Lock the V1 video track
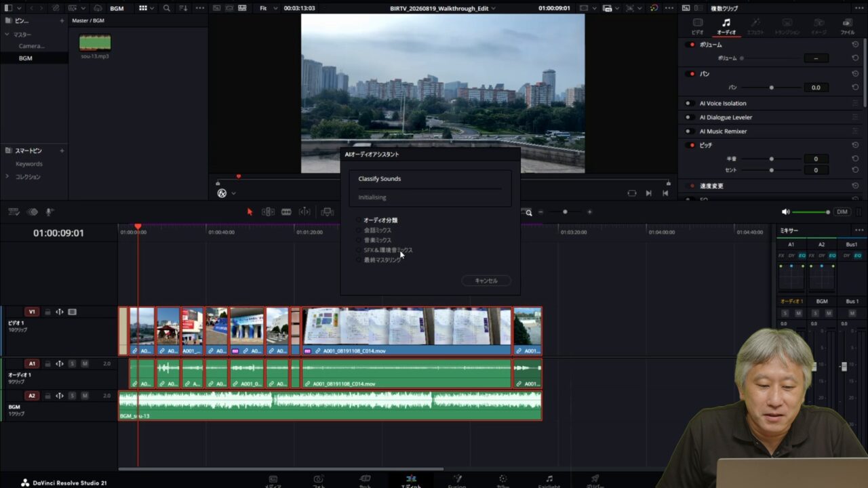The image size is (868, 488). (x=47, y=312)
